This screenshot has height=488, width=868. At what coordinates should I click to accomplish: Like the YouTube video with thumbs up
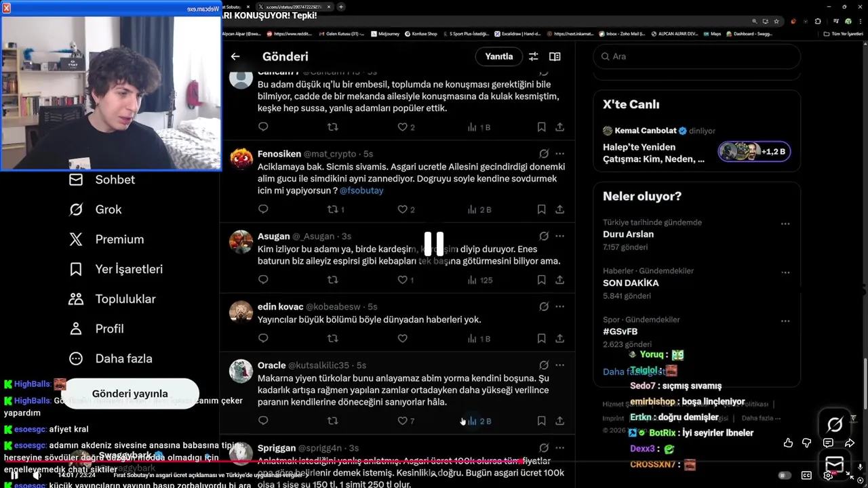[x=788, y=443]
